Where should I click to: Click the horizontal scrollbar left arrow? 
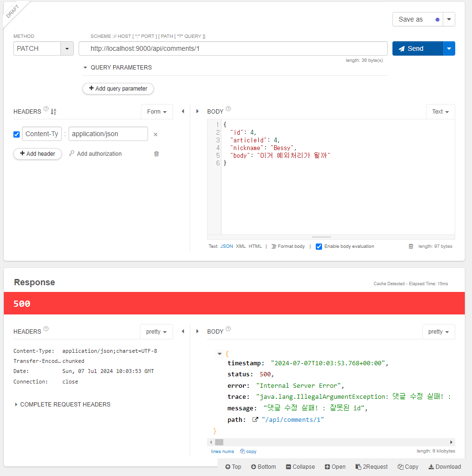(x=211, y=442)
